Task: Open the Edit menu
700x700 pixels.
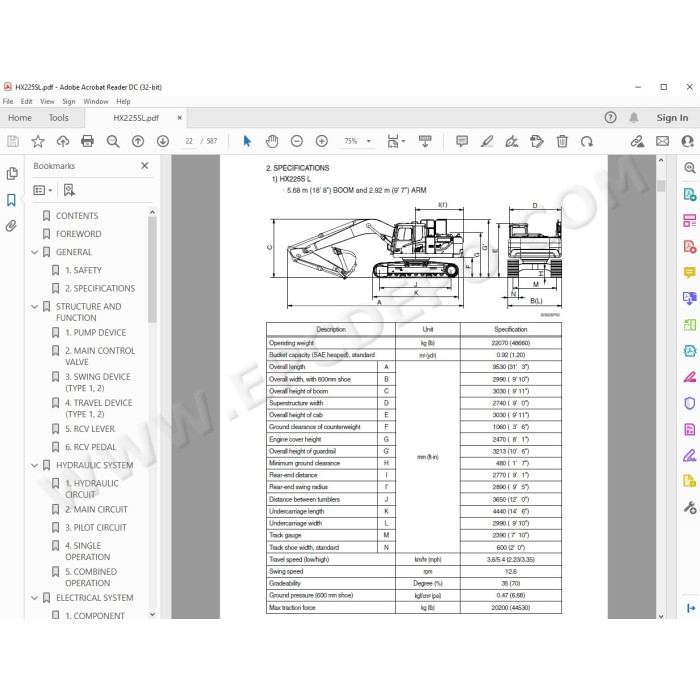Action: tap(26, 102)
